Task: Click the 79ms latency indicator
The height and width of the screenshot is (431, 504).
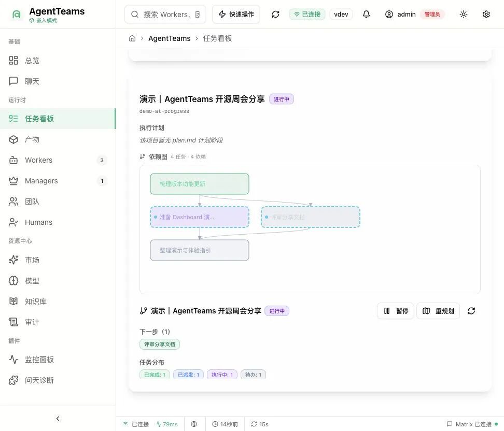Action: [167, 424]
